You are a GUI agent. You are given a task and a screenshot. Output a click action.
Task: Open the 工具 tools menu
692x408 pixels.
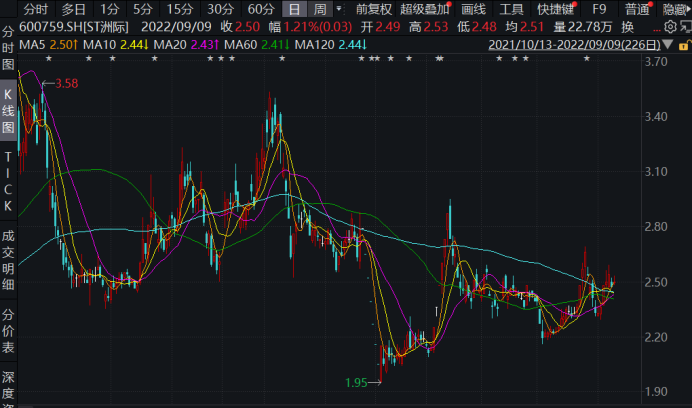(x=511, y=9)
